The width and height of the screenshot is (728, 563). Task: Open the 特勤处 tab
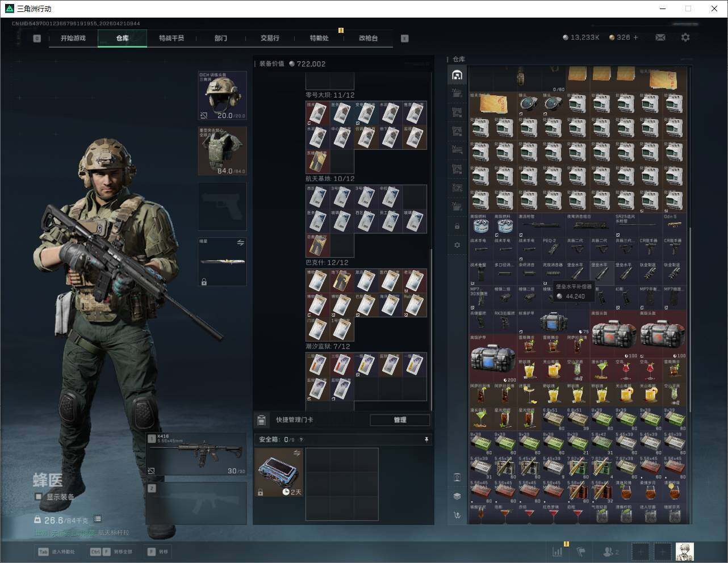point(319,38)
